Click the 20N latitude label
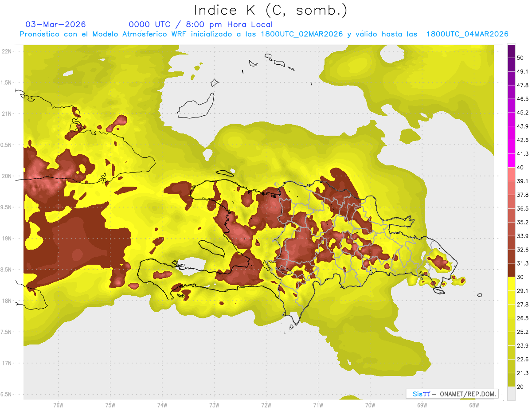The height and width of the screenshot is (411, 532). [8, 176]
